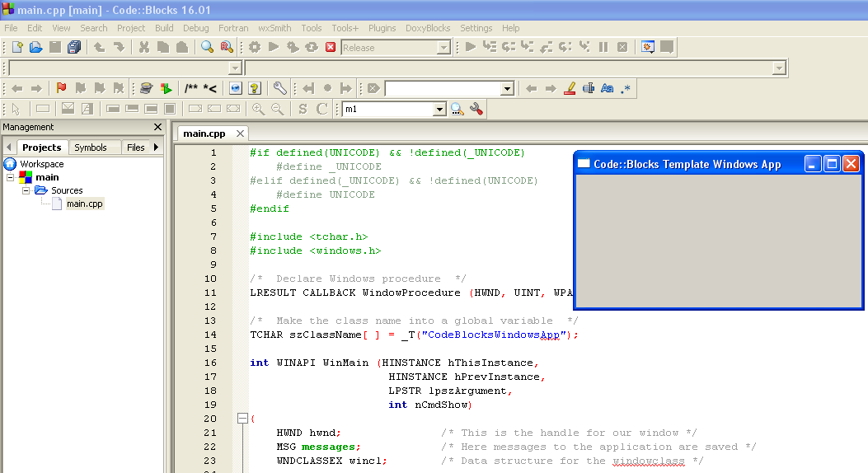The width and height of the screenshot is (868, 473).
Task: Click the Jump back arrow icon
Action: (x=17, y=88)
